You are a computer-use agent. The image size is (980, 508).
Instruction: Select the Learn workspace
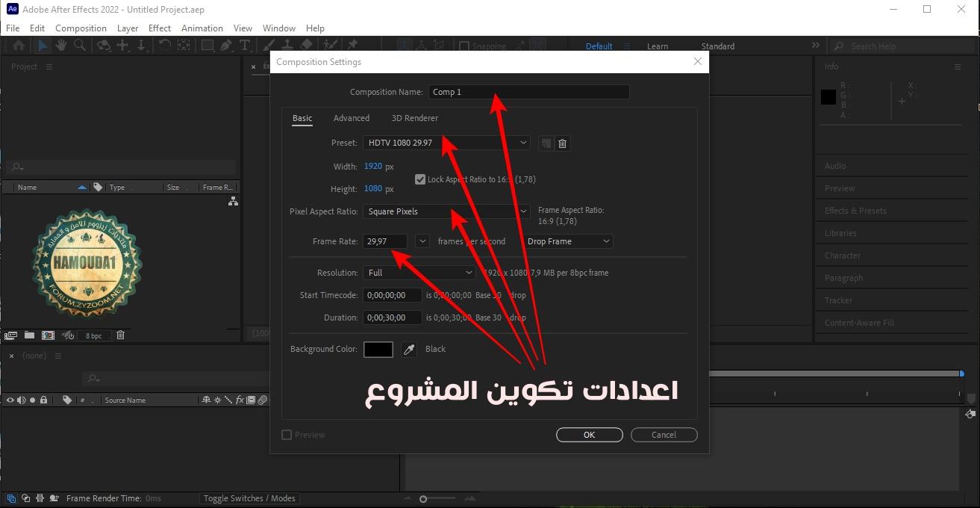click(x=658, y=46)
